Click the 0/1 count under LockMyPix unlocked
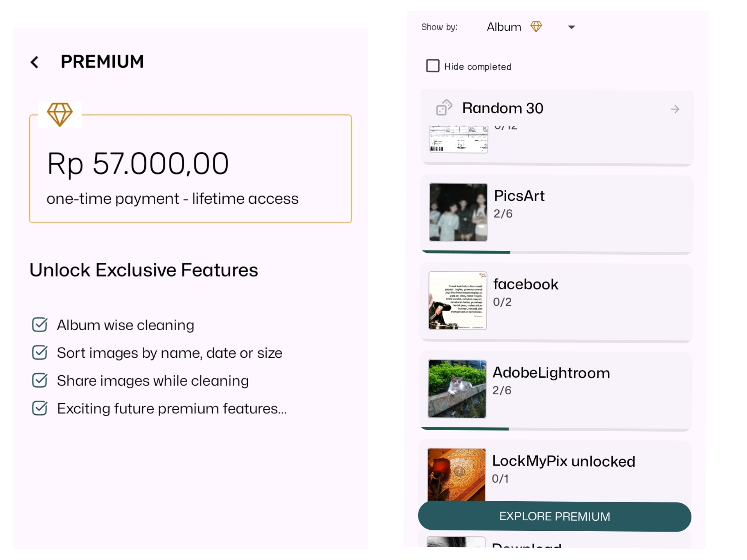The image size is (747, 560). (500, 479)
